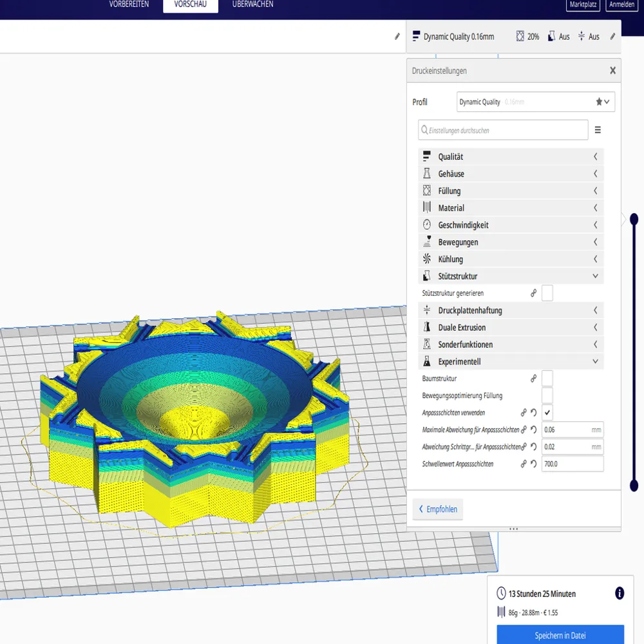The image size is (644, 644).
Task: Click the settings filter hamburger icon beside search
Action: tap(598, 129)
